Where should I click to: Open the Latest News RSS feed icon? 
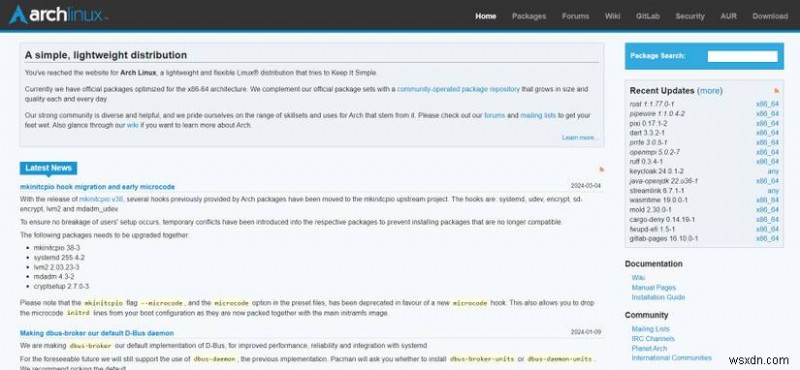[x=601, y=169]
